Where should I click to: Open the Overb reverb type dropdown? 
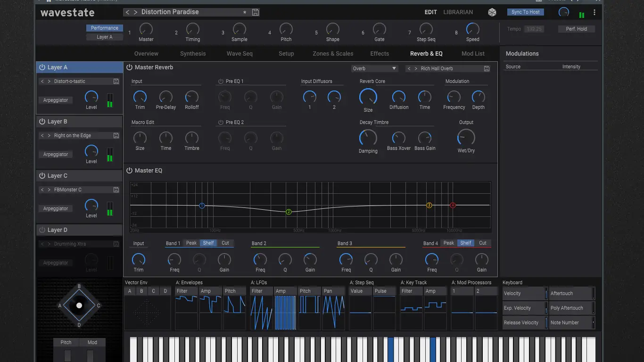point(375,69)
